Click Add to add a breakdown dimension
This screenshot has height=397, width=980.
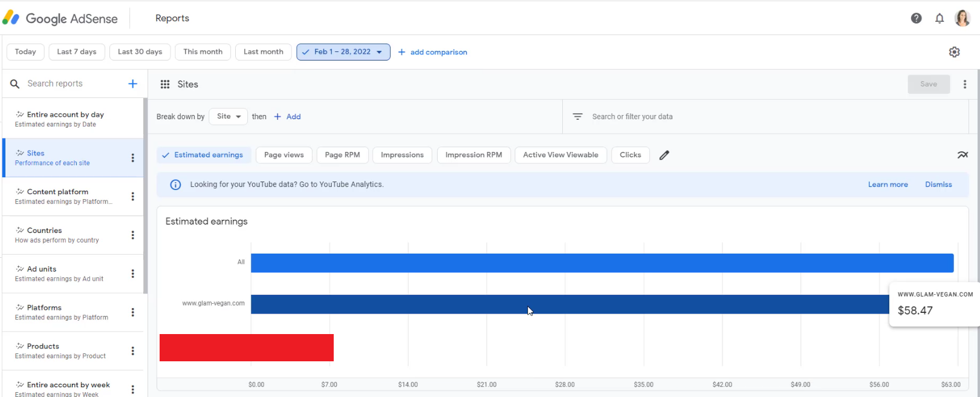coord(288,117)
